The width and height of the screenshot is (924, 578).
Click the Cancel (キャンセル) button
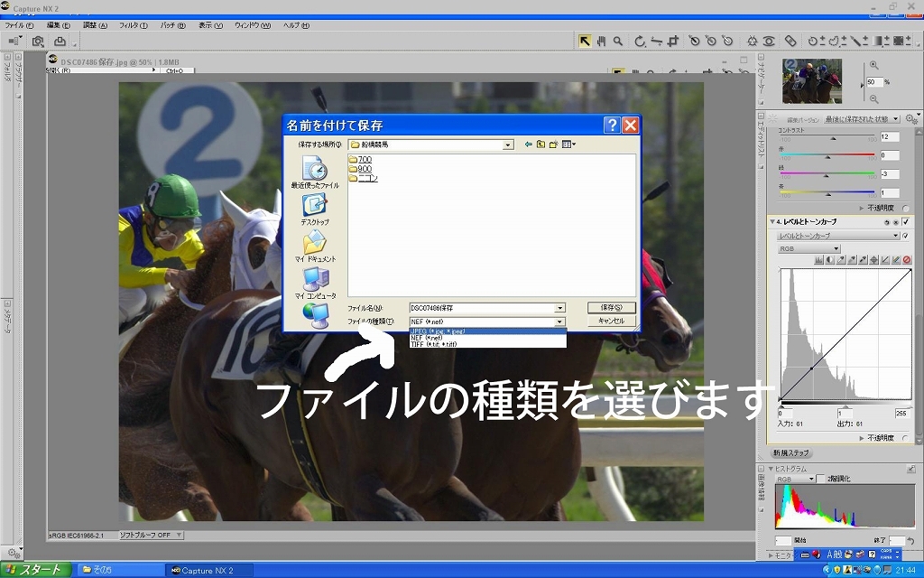612,321
